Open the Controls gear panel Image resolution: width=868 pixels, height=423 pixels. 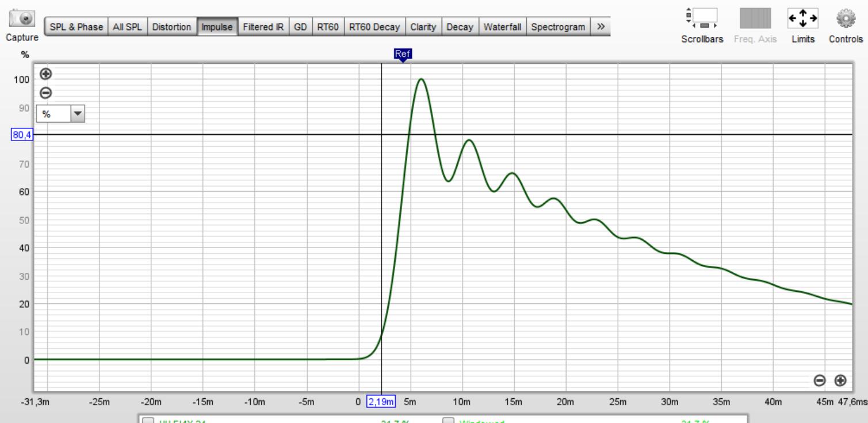coord(846,18)
